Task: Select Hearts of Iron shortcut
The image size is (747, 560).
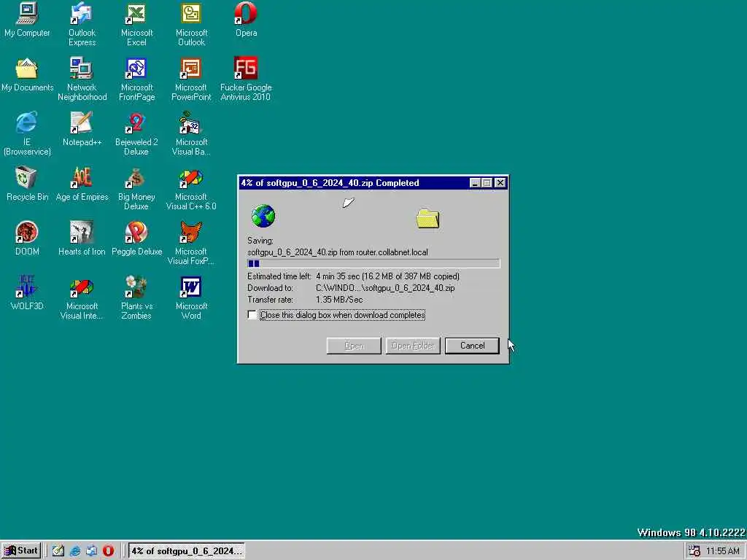Action: 82,239
